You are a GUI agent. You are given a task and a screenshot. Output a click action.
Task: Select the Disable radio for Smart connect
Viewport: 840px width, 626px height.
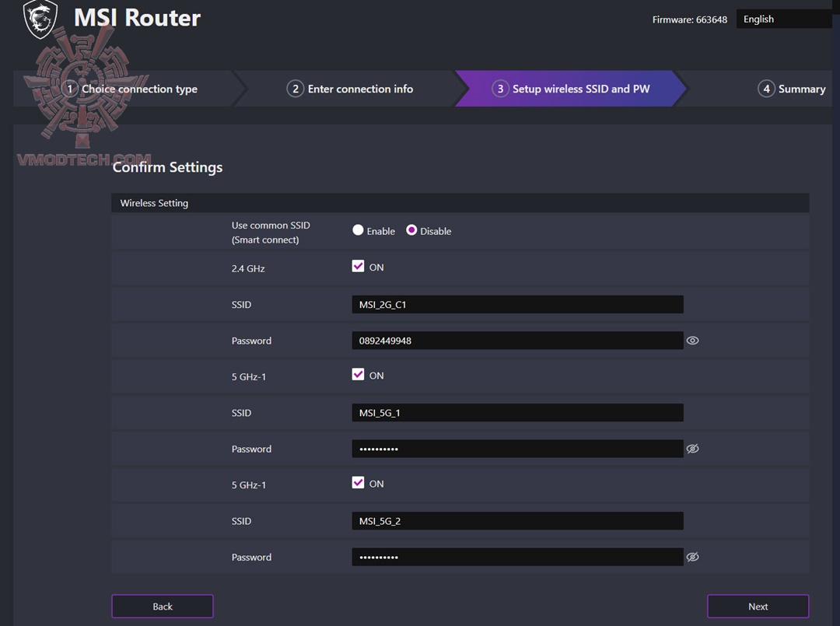pos(411,229)
